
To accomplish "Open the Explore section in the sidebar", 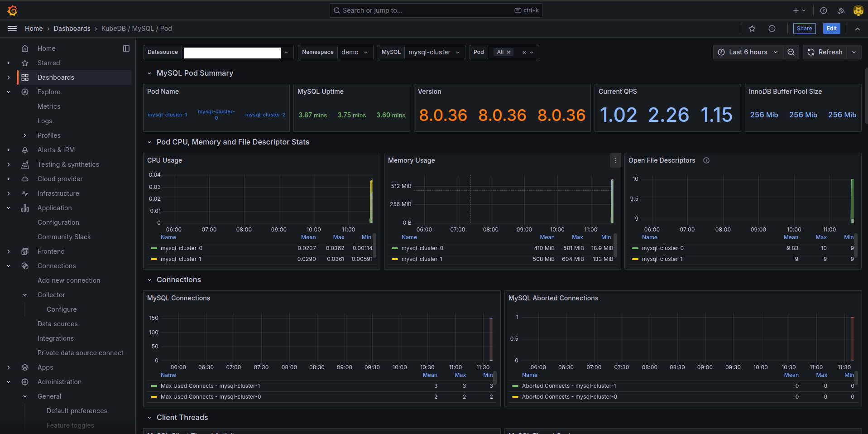I will (x=48, y=92).
